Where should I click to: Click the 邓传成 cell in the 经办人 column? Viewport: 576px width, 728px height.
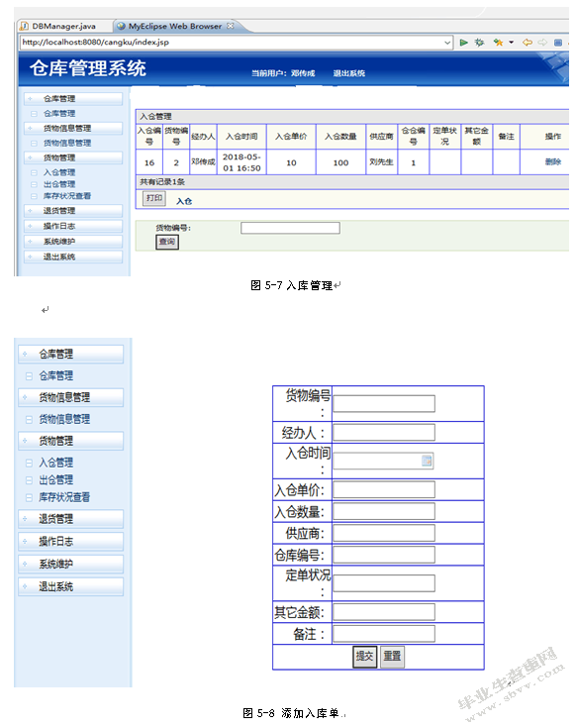(x=203, y=161)
